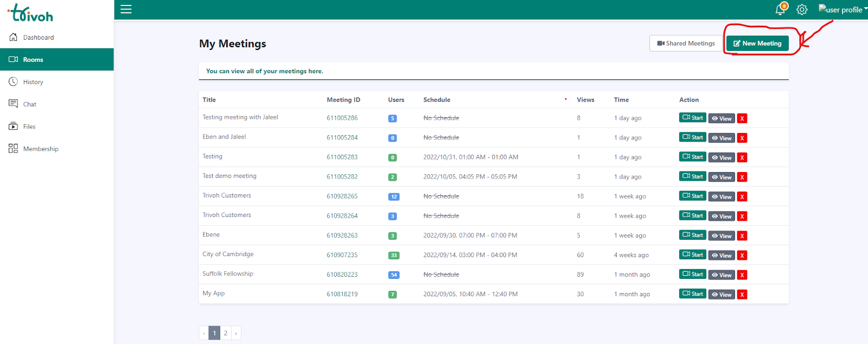Screen dimensions: 868x344
Task: View the Test demo meeting
Action: tap(722, 177)
